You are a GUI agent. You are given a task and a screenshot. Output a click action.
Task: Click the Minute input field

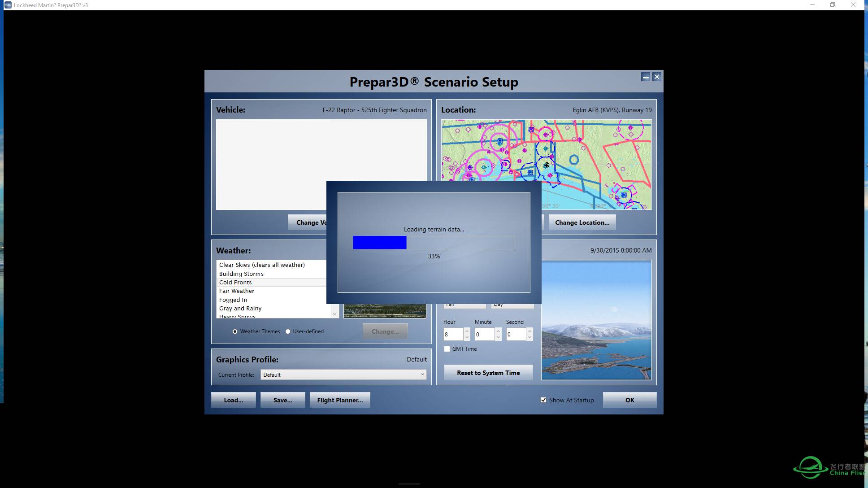click(485, 334)
